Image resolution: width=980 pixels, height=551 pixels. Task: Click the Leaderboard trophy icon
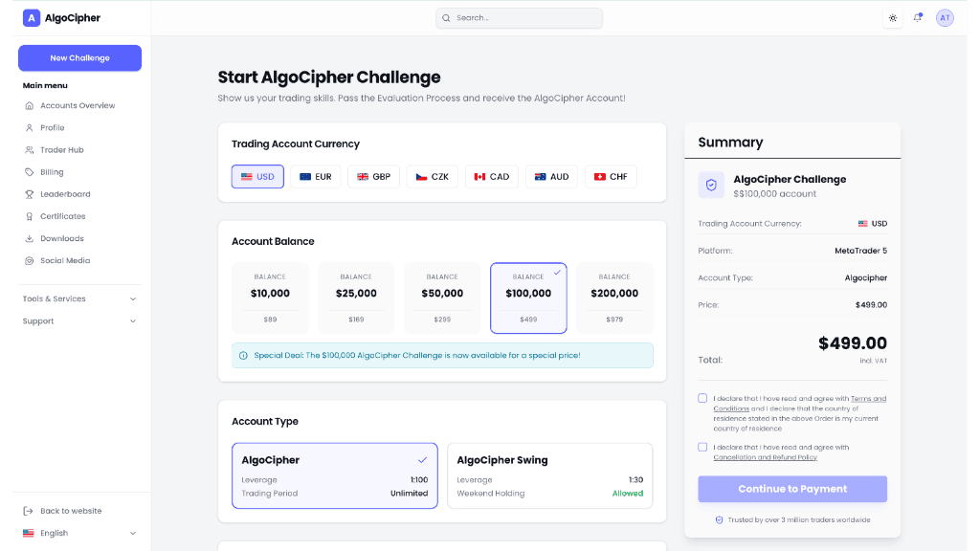30,194
